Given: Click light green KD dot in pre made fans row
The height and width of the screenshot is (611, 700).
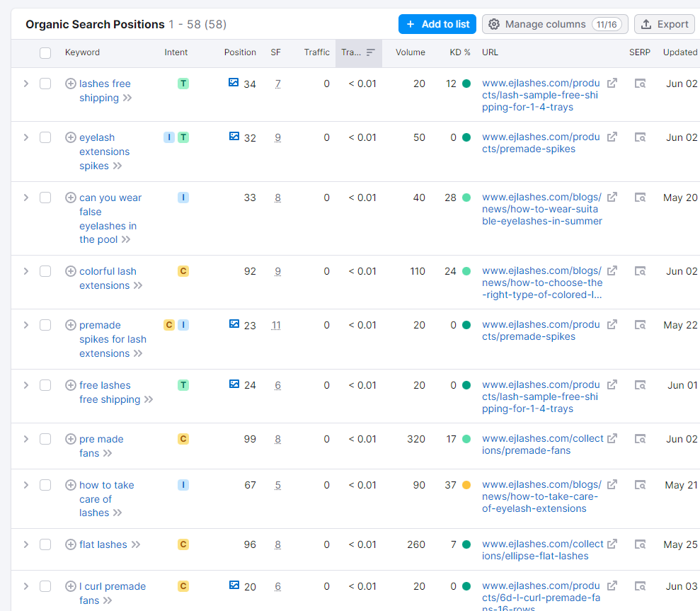Looking at the screenshot, I should pyautogui.click(x=466, y=439).
